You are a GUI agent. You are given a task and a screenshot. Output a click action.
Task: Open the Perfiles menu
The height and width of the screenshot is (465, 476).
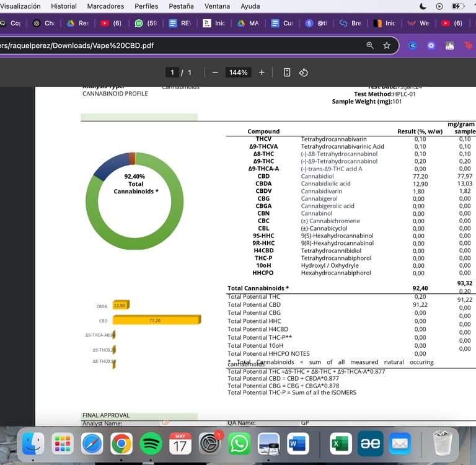(x=146, y=6)
